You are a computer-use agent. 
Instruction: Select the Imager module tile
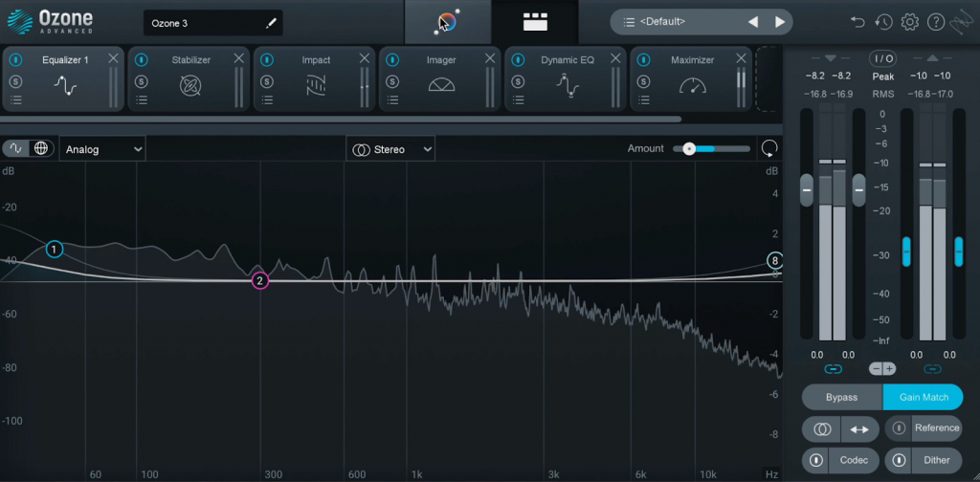pos(440,78)
